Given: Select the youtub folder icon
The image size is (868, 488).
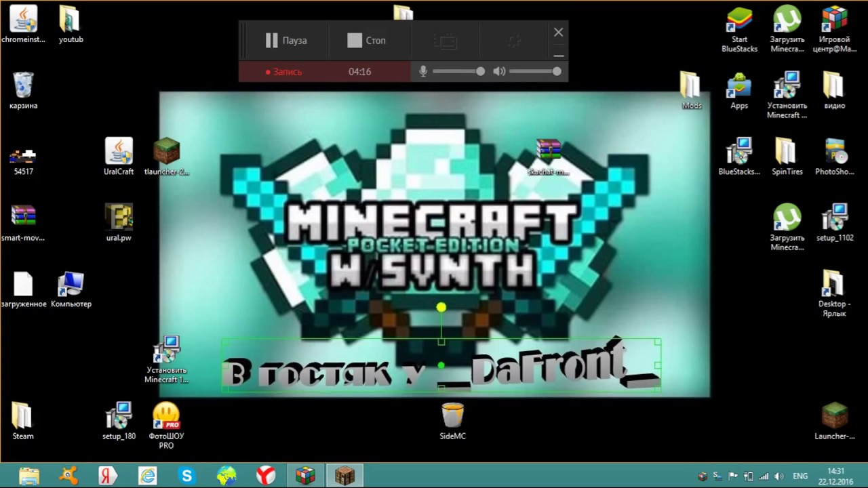Looking at the screenshot, I should (x=71, y=25).
